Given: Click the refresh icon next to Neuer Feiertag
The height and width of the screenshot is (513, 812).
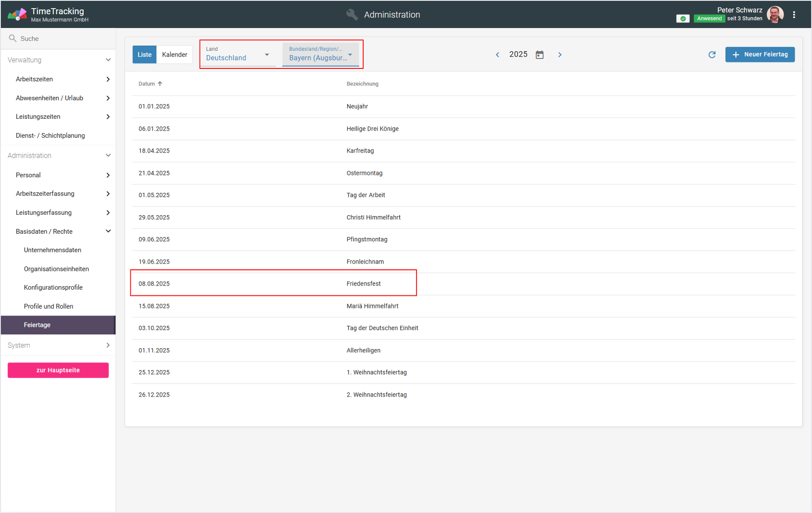Looking at the screenshot, I should tap(712, 55).
